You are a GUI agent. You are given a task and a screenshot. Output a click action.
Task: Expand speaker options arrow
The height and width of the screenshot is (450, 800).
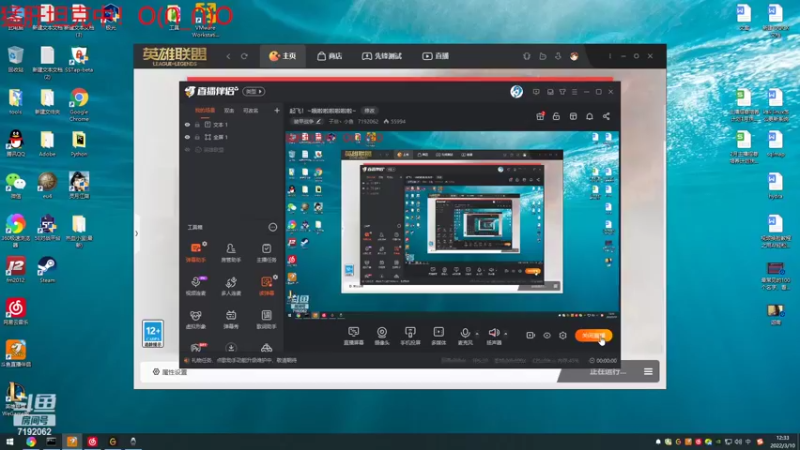[x=506, y=334]
